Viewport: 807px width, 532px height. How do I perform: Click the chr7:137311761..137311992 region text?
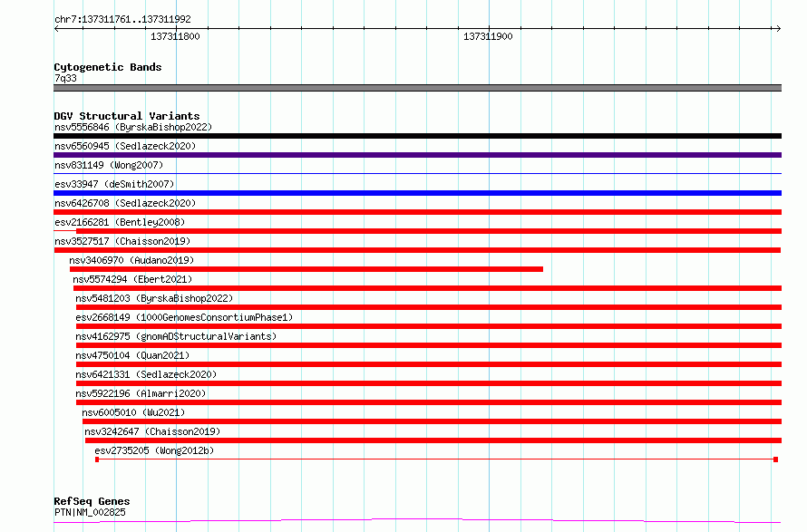click(x=122, y=20)
